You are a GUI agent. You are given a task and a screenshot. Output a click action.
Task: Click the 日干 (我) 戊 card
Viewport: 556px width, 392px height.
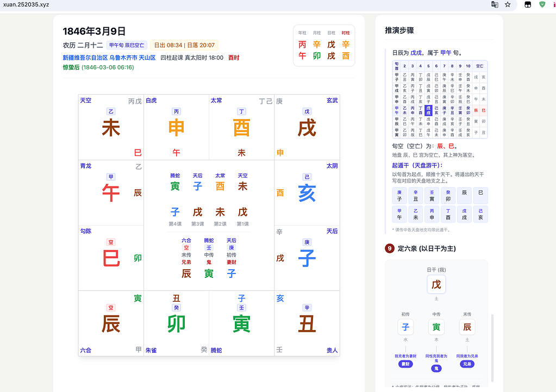pyautogui.click(x=436, y=284)
